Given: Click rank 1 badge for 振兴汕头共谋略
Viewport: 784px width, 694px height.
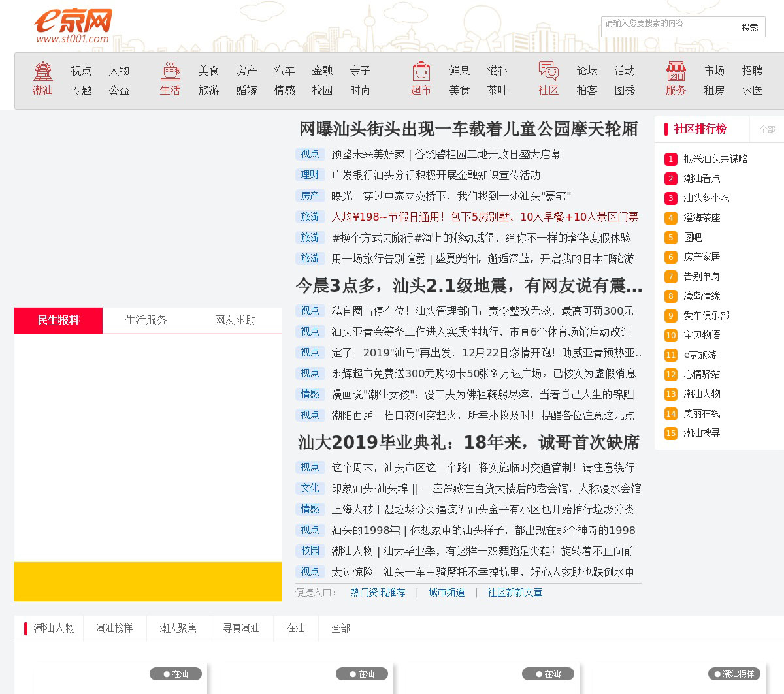Looking at the screenshot, I should [671, 159].
